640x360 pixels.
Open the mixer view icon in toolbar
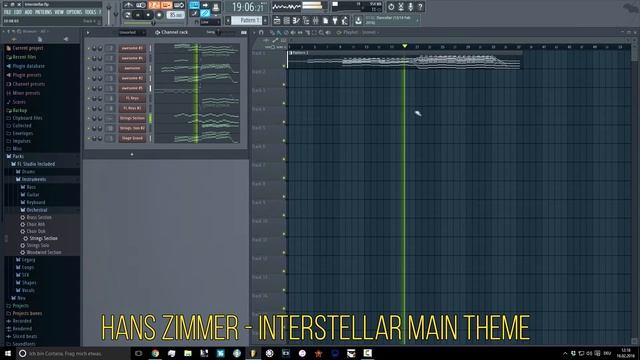316,20
